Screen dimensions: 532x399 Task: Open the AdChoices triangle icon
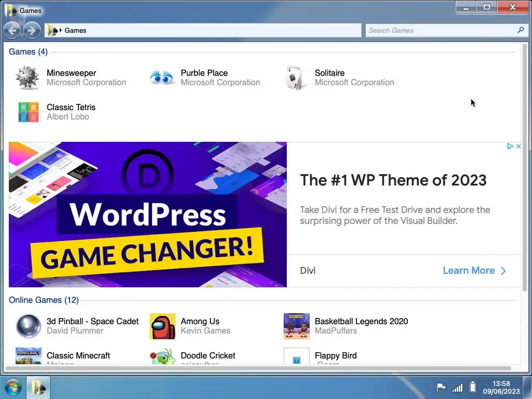pos(510,146)
